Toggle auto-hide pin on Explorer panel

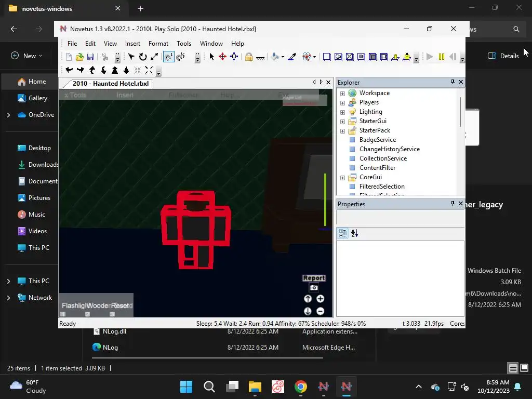coord(453,82)
